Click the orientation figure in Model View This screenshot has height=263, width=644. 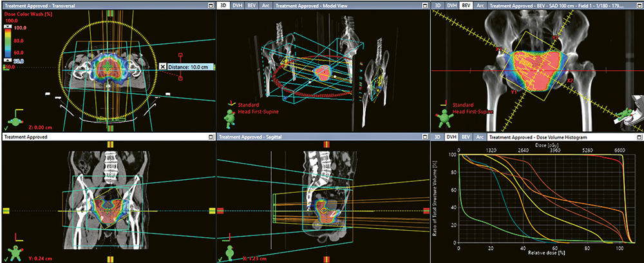[229, 117]
